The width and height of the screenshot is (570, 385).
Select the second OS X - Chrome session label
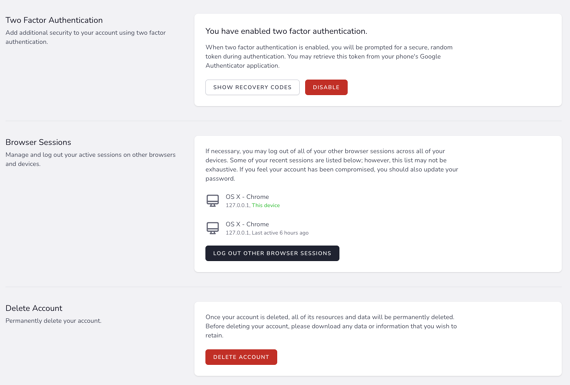(247, 224)
